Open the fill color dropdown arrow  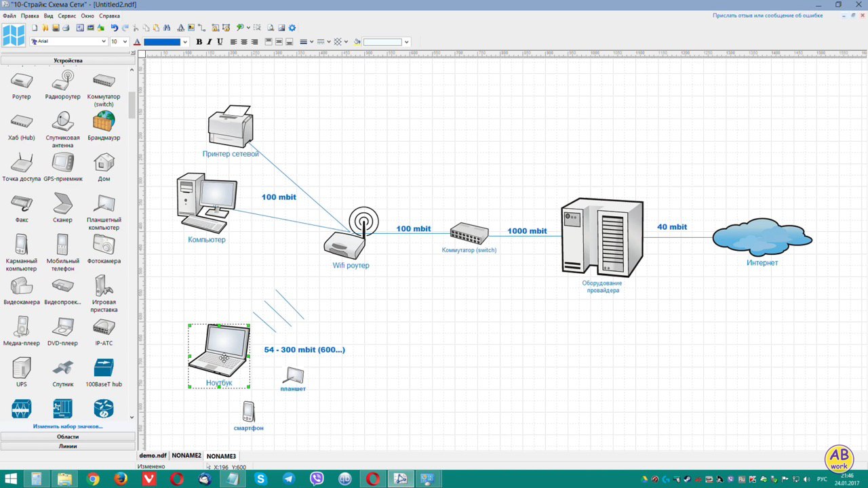click(x=407, y=42)
